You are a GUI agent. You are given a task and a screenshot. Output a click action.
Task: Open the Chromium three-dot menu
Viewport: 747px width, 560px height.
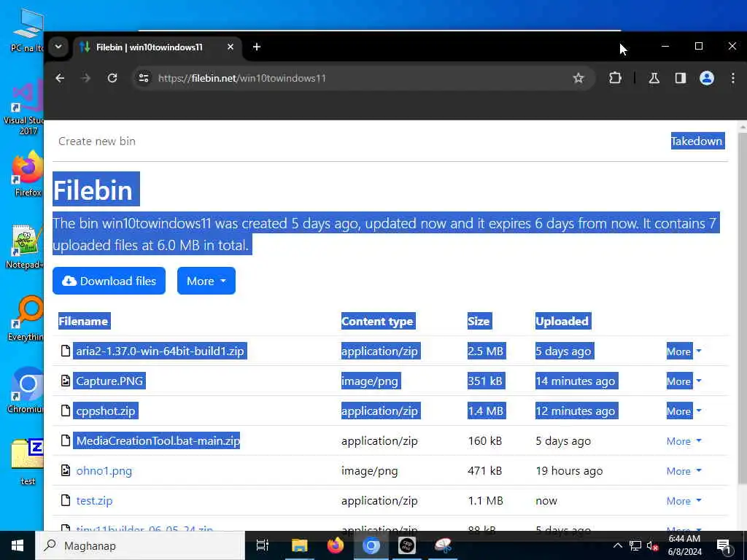pos(732,78)
